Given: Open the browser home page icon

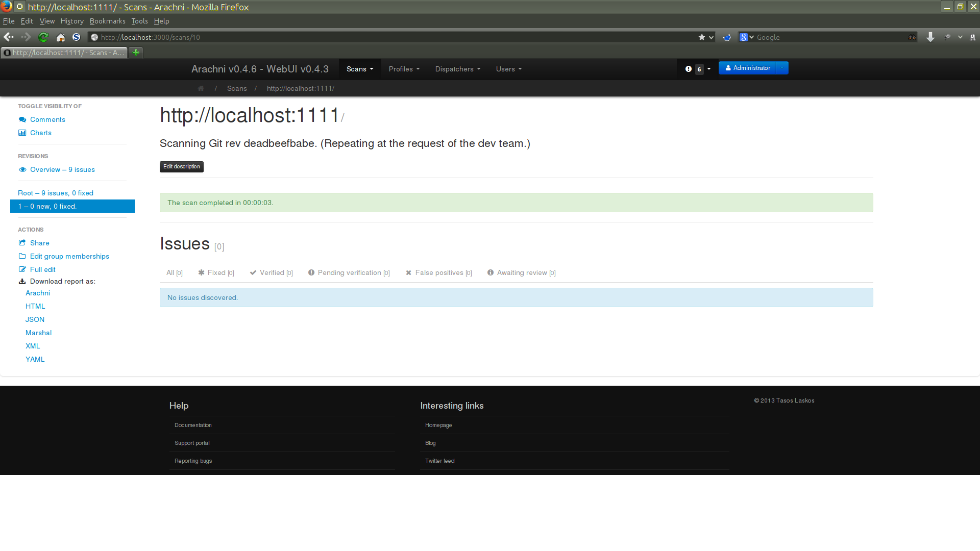Looking at the screenshot, I should [x=61, y=37].
